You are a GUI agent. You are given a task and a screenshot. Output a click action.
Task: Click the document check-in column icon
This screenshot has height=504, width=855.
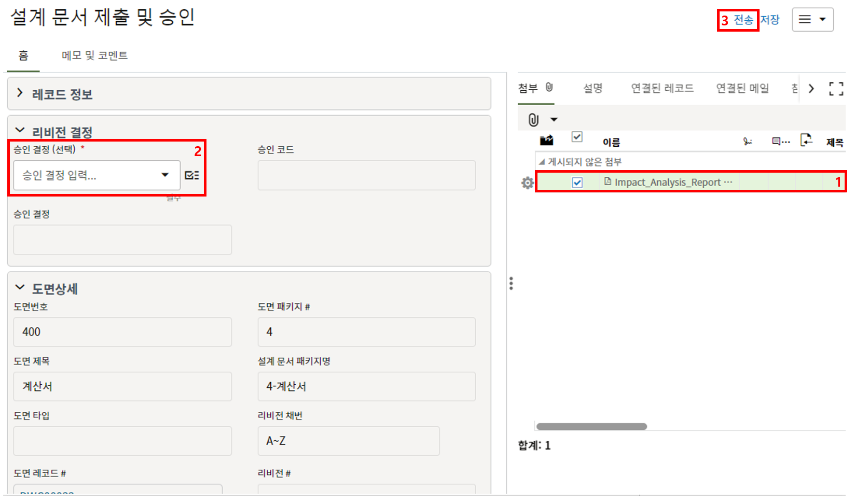point(806,140)
